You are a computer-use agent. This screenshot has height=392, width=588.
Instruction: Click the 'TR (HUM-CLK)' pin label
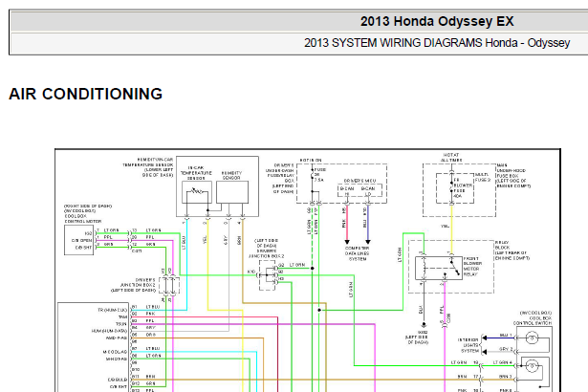tap(113, 310)
